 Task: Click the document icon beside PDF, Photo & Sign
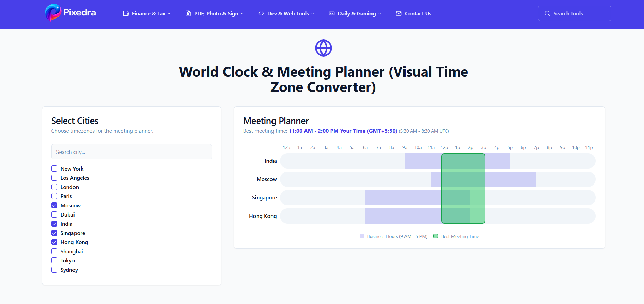188,14
